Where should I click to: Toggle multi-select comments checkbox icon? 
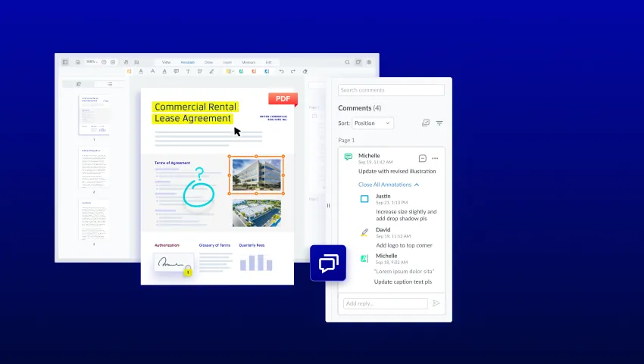click(426, 123)
